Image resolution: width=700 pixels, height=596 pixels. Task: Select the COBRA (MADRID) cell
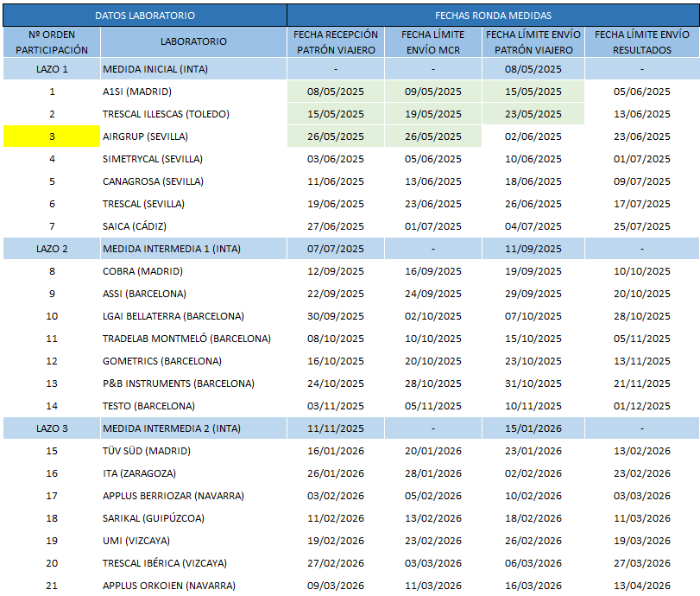pos(193,271)
